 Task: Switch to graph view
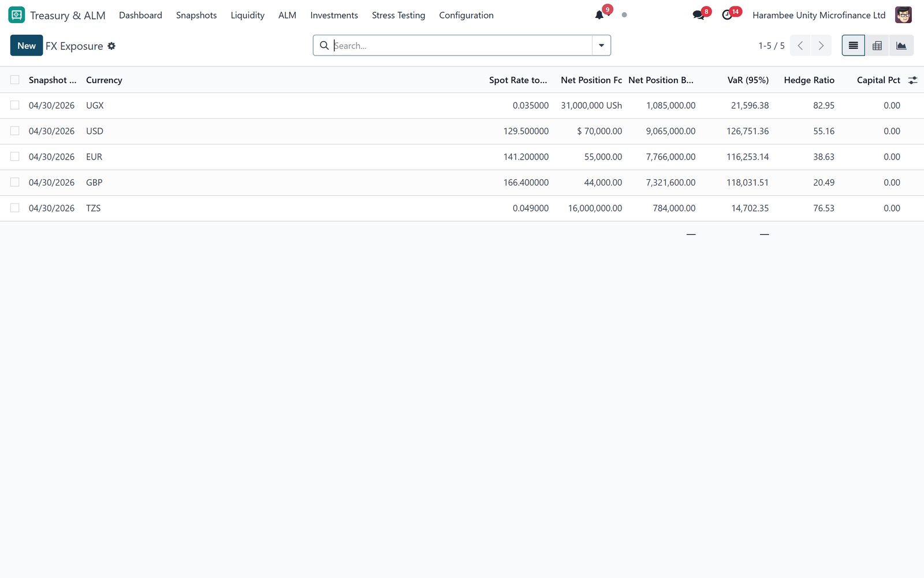tap(901, 46)
